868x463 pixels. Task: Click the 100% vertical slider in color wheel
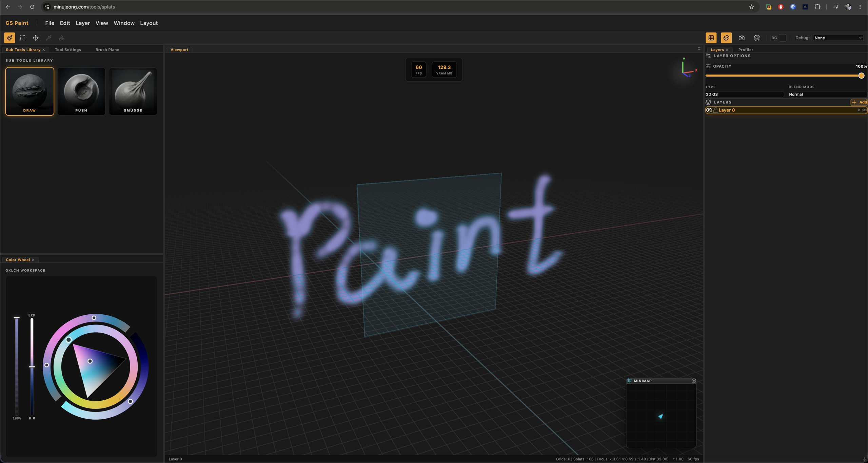[17, 366]
